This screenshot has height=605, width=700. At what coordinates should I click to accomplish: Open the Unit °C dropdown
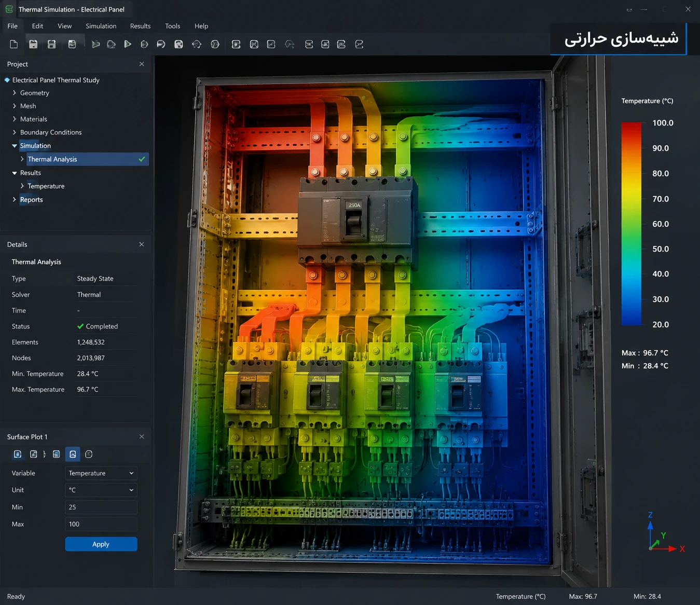click(x=101, y=490)
